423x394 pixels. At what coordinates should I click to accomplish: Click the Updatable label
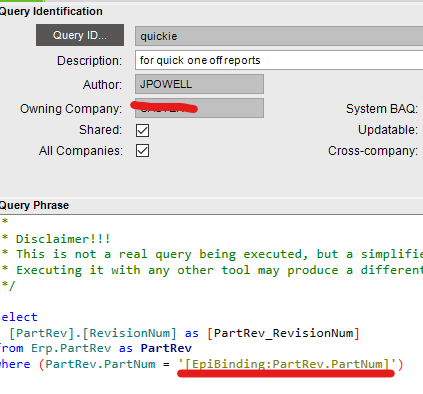[x=388, y=130]
